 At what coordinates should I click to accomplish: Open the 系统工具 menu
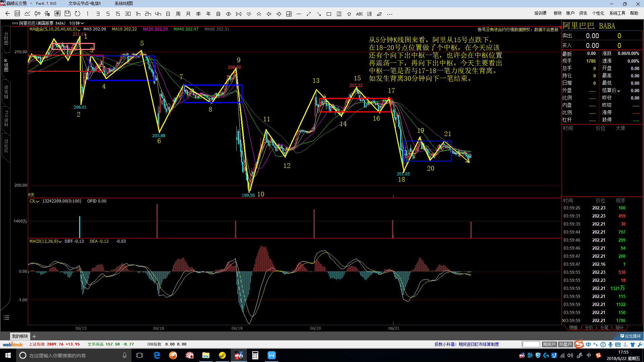coord(617,13)
